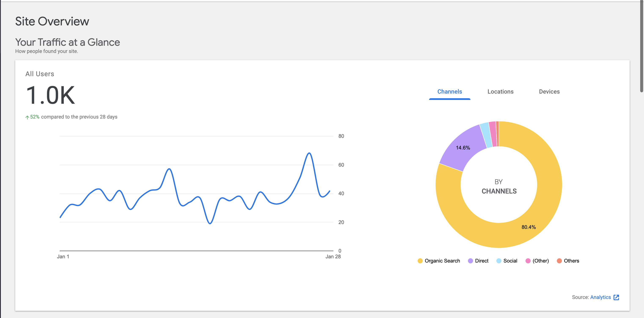Click the yellow Organic Search legend dot
Screen dimensions: 644x318
coord(421,261)
